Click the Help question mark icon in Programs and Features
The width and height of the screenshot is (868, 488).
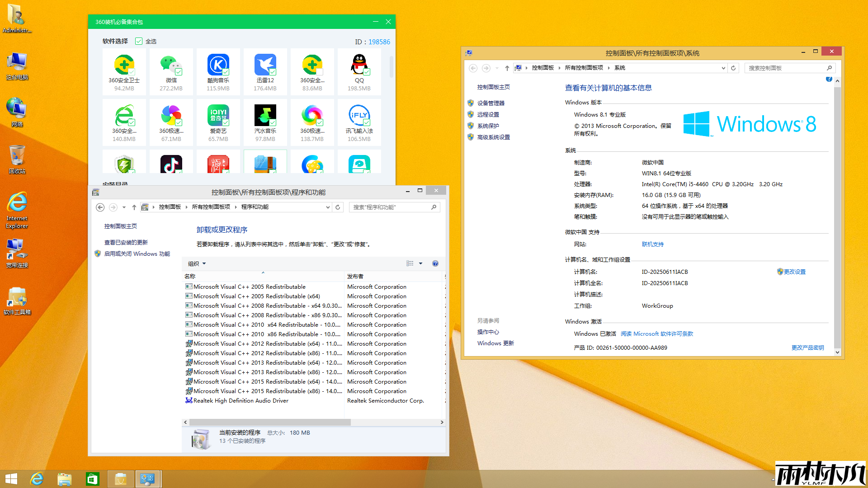[435, 263]
